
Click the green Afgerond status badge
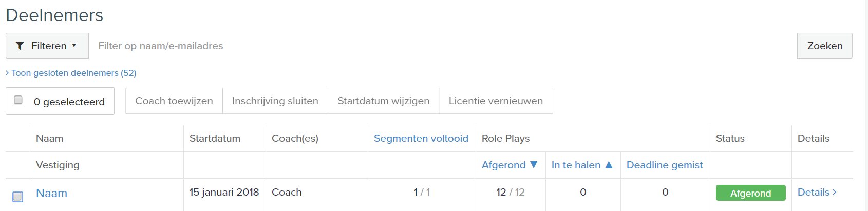[750, 193]
